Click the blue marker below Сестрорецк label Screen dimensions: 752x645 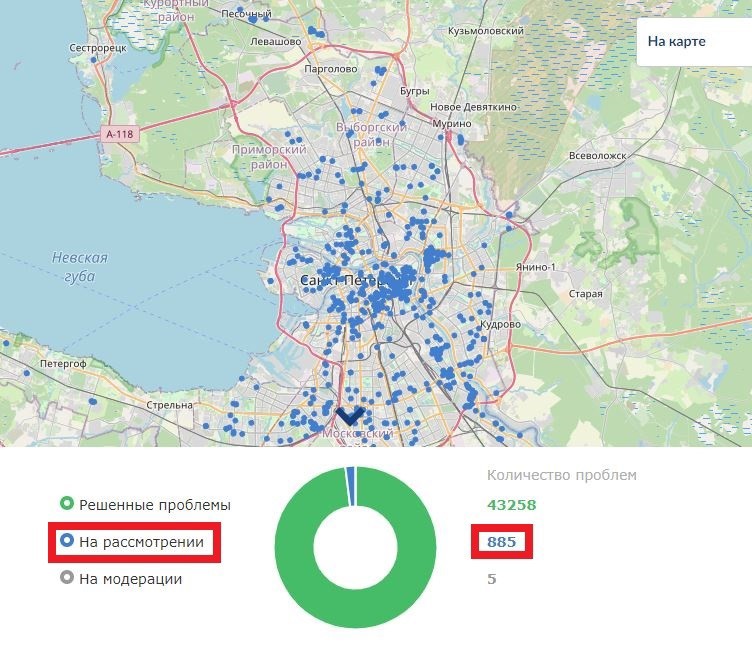(95, 59)
